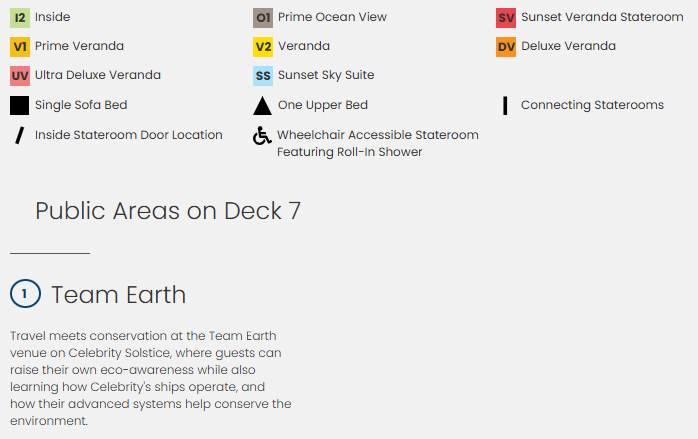
Task: Click the SV Sunset Veranda Stateroom badge
Action: coord(506,17)
